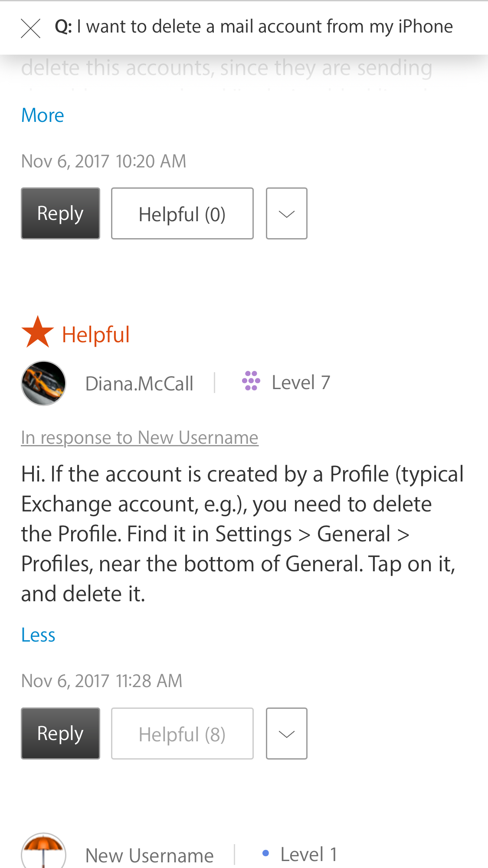This screenshot has height=868, width=488.
Task: Tap the blue Level 1 dot icon
Action: click(266, 853)
